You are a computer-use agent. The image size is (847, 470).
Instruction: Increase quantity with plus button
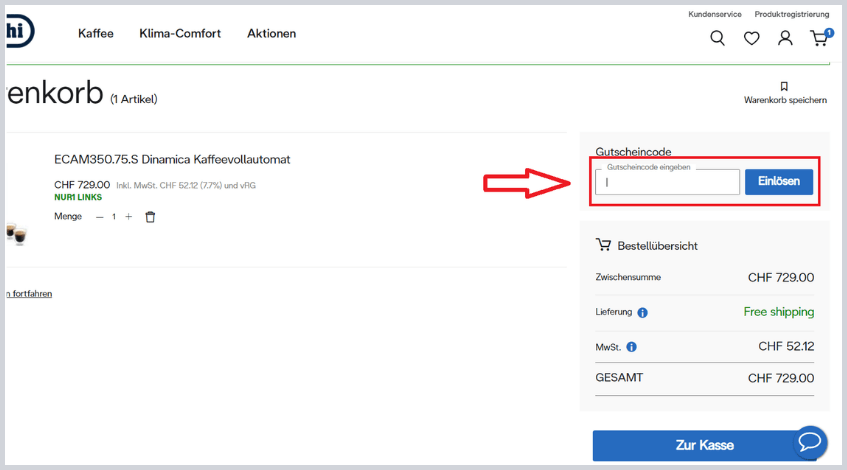(x=128, y=216)
